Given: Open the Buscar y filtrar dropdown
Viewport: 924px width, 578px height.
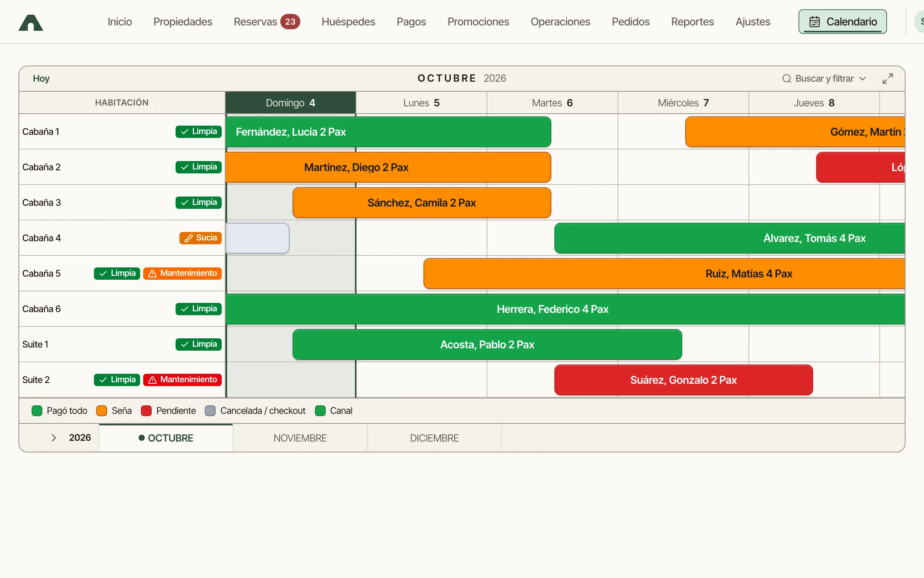Looking at the screenshot, I should [x=824, y=79].
